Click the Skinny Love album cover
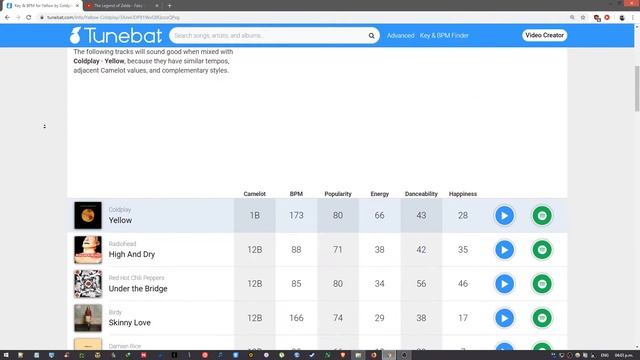 click(88, 318)
